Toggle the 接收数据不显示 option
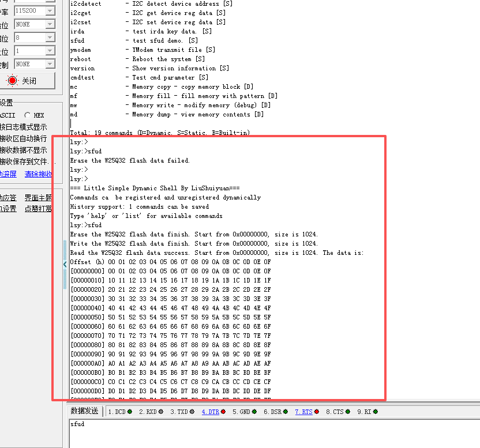Image resolution: width=480 pixels, height=448 pixels. pos(23,150)
